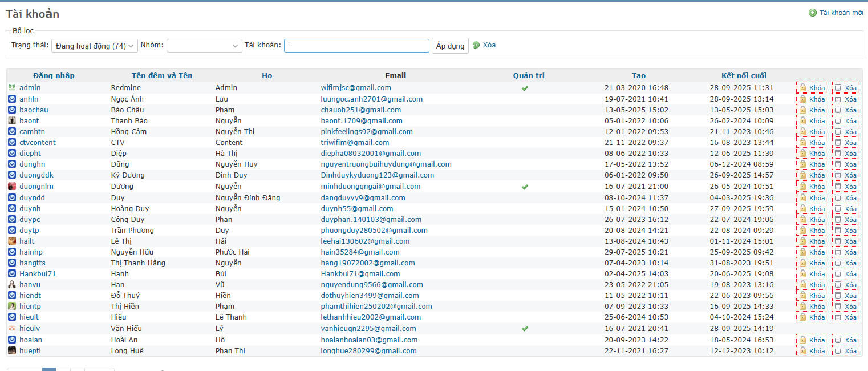Screen dimensions: 868x371
Task: Sort by Đăng nhập column header
Action: coord(54,75)
